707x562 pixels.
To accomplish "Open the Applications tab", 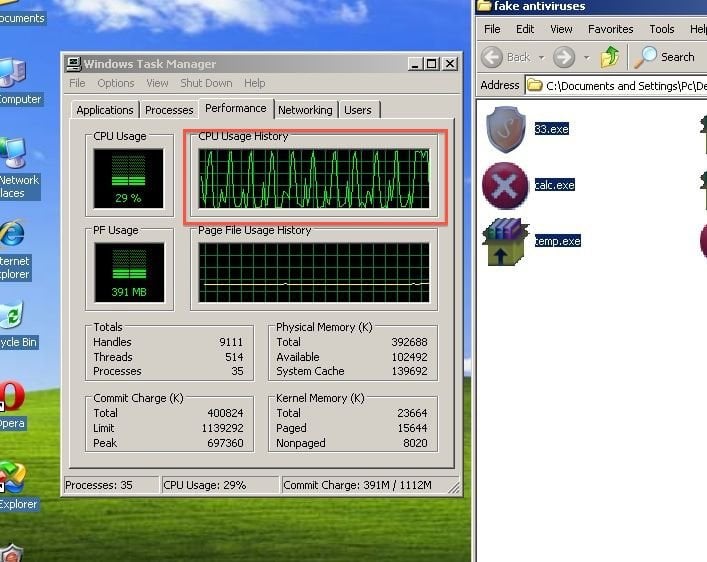I will (x=105, y=110).
